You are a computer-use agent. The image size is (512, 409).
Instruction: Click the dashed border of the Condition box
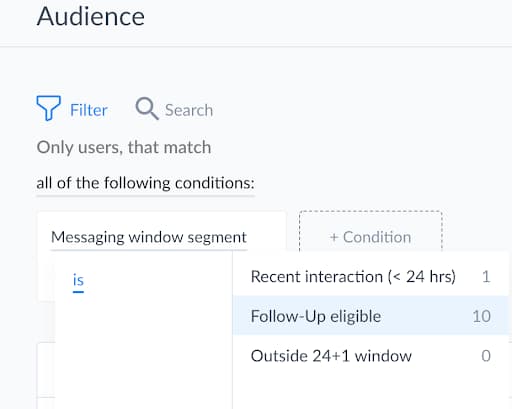[371, 211]
